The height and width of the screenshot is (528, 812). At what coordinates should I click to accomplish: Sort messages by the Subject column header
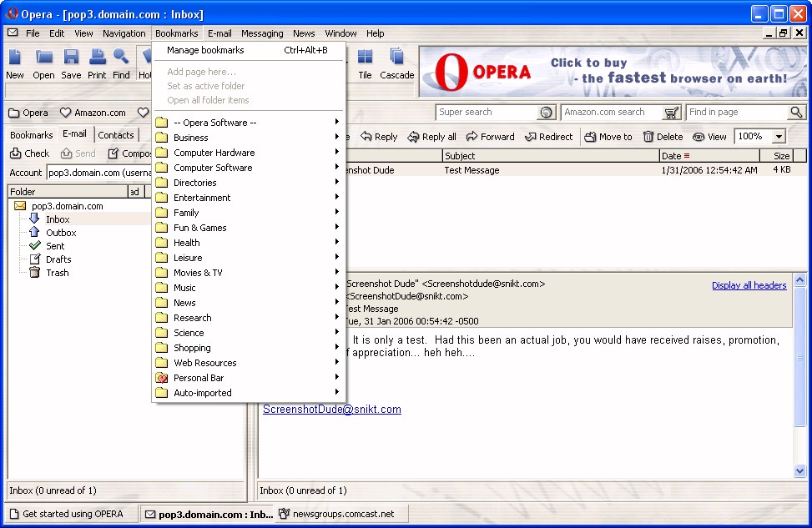[x=551, y=156]
